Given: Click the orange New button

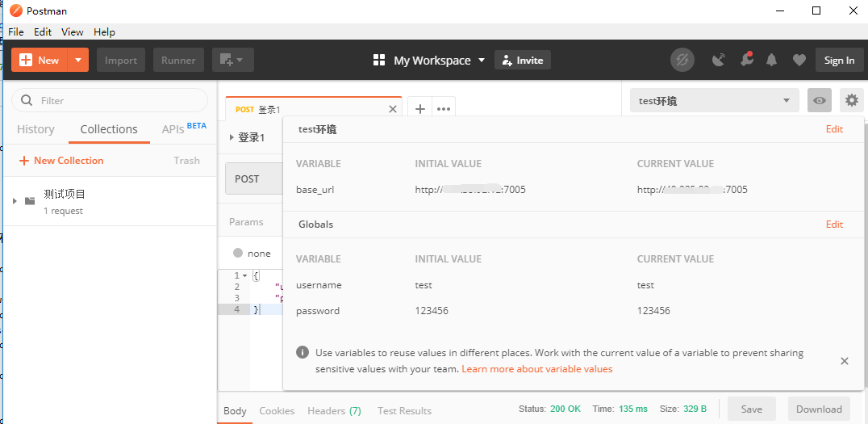Looking at the screenshot, I should coord(40,60).
